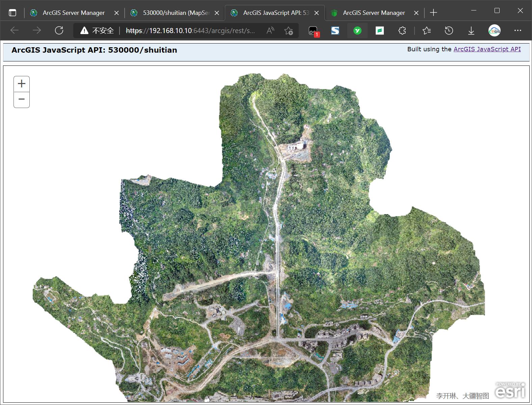The height and width of the screenshot is (405, 532).
Task: Open the green square extension icon
Action: coord(380,31)
